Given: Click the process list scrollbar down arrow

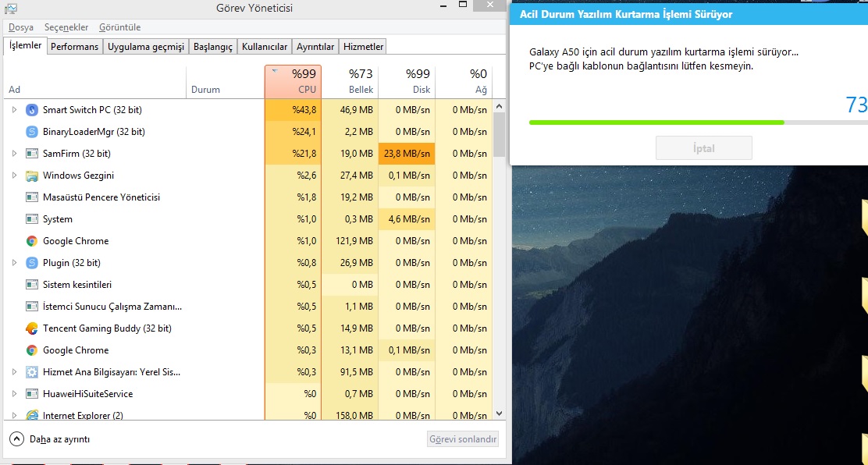Looking at the screenshot, I should (x=500, y=414).
